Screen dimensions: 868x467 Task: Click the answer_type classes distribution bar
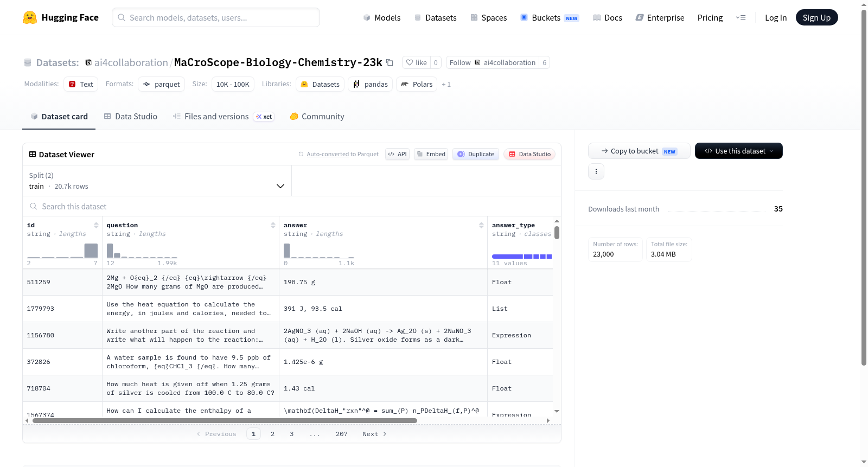(x=522, y=257)
